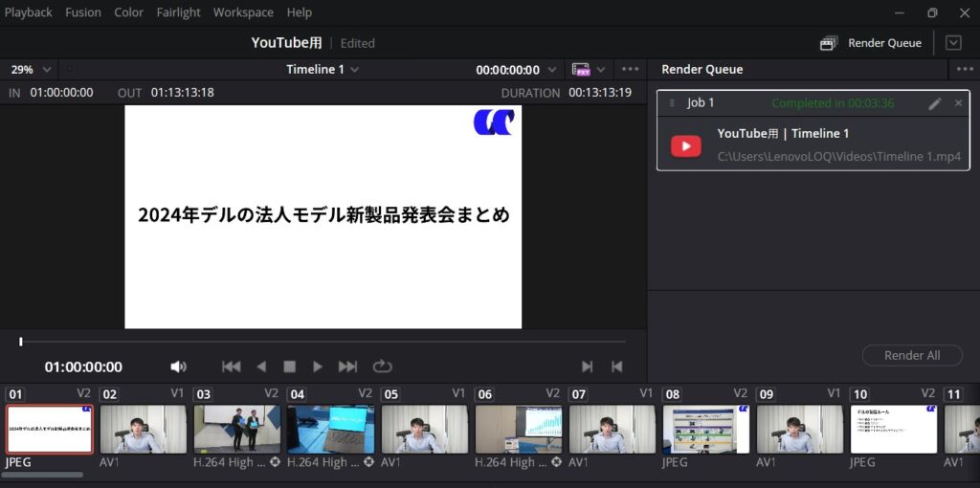Click the clip 01 number label

[15, 394]
